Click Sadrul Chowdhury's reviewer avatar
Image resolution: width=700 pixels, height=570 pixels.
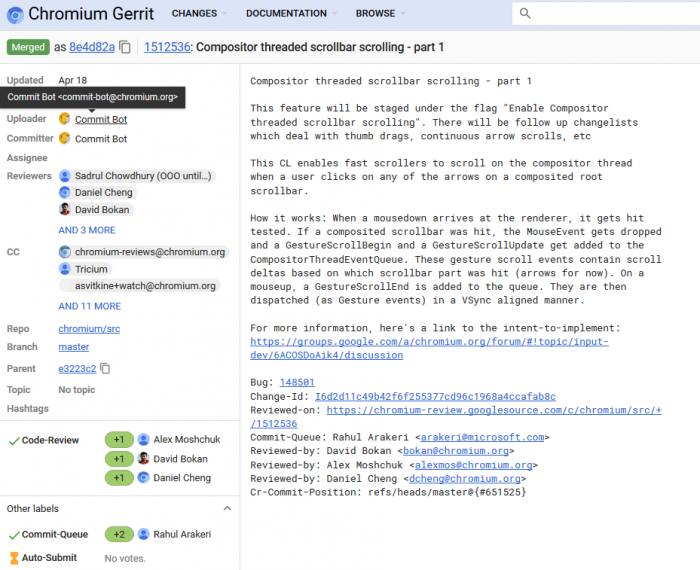(66, 176)
